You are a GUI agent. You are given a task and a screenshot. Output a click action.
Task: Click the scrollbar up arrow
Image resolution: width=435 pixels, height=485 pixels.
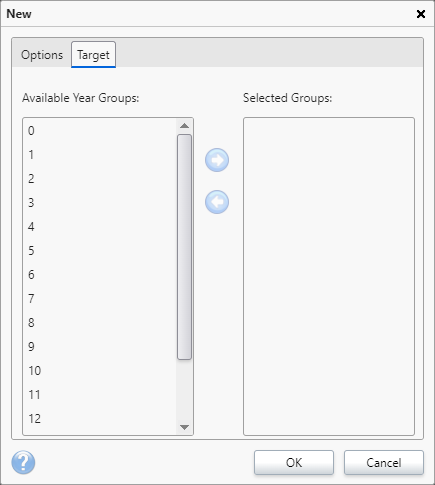[184, 126]
